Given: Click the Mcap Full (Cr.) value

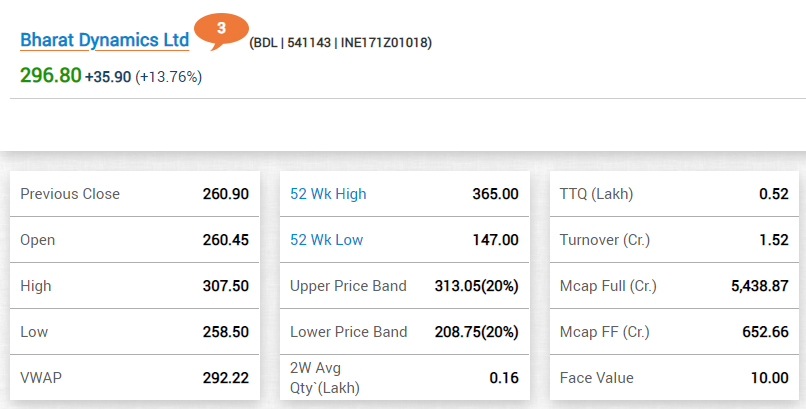Looking at the screenshot, I should pyautogui.click(x=760, y=286).
